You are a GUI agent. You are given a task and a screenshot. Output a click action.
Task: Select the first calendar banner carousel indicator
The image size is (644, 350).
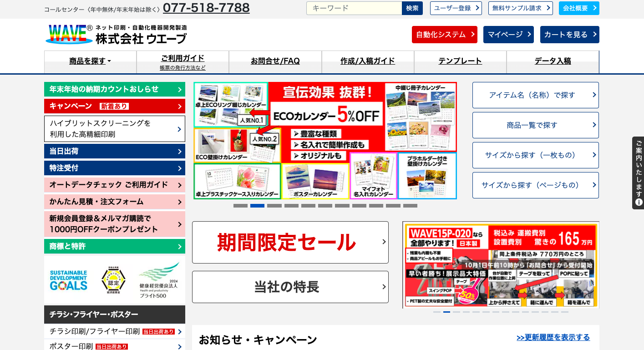(240, 206)
